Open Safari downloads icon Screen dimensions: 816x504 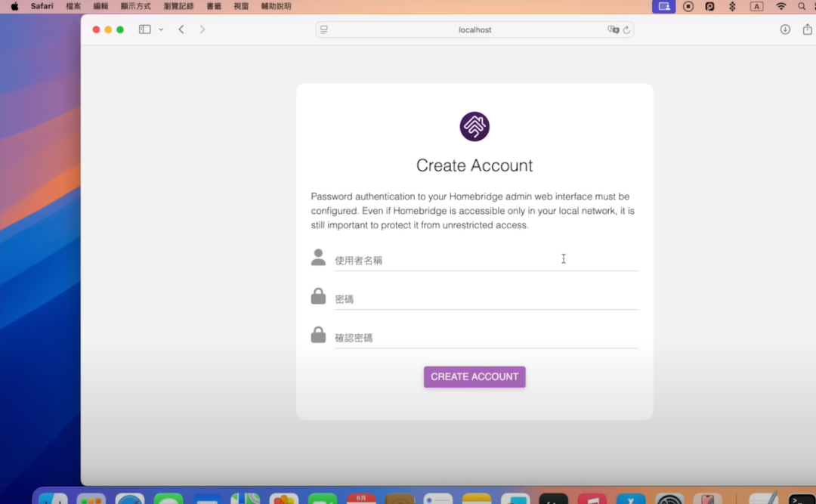click(x=785, y=29)
